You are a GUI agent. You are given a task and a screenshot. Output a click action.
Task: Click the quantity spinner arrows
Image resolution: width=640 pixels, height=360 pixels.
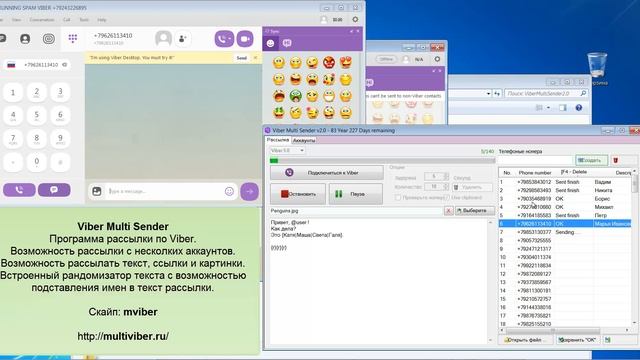pos(446,187)
